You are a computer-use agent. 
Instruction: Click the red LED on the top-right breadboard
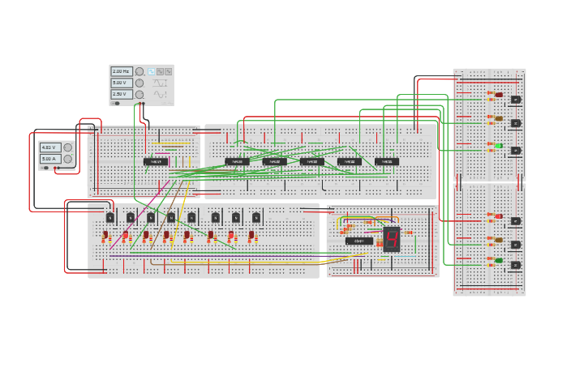(x=498, y=95)
